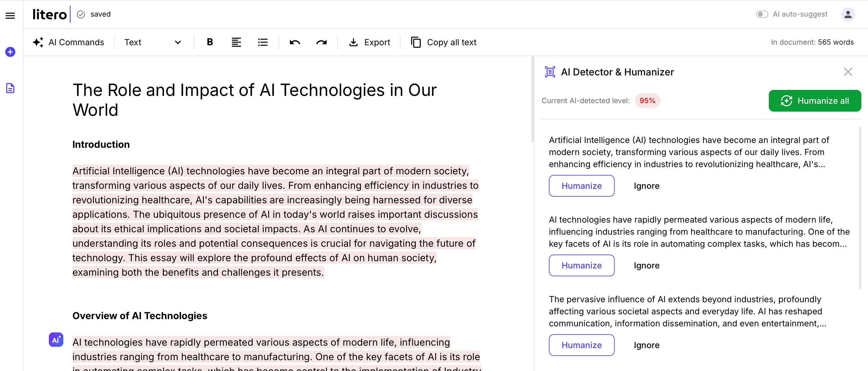Humanize the first detected paragraph
The image size is (868, 371).
(x=581, y=186)
